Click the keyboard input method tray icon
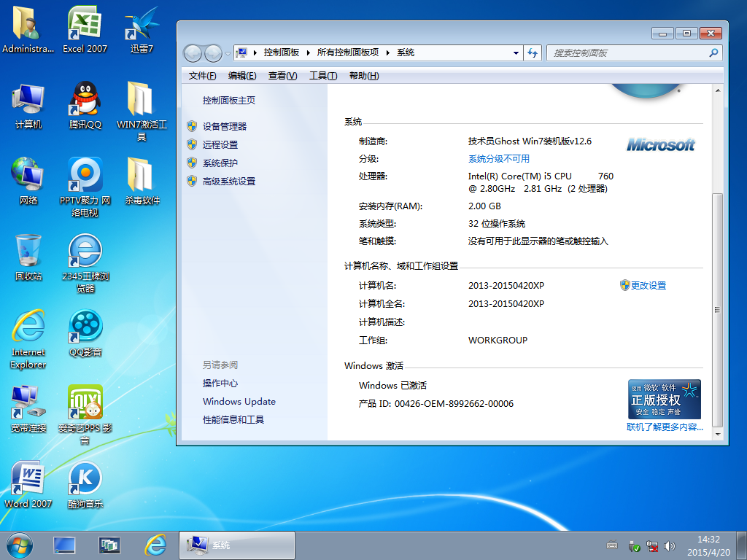 [x=612, y=545]
